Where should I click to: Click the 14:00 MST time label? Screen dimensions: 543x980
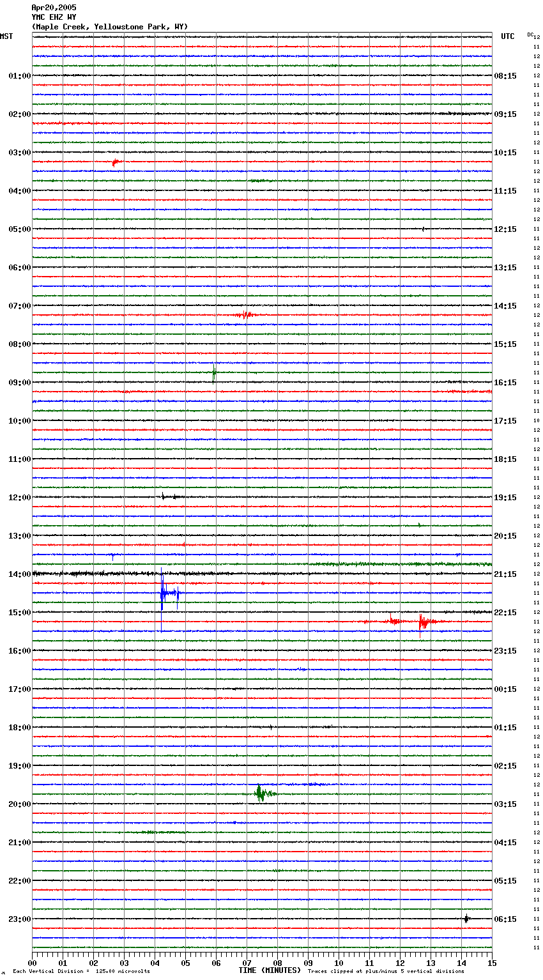(x=20, y=574)
